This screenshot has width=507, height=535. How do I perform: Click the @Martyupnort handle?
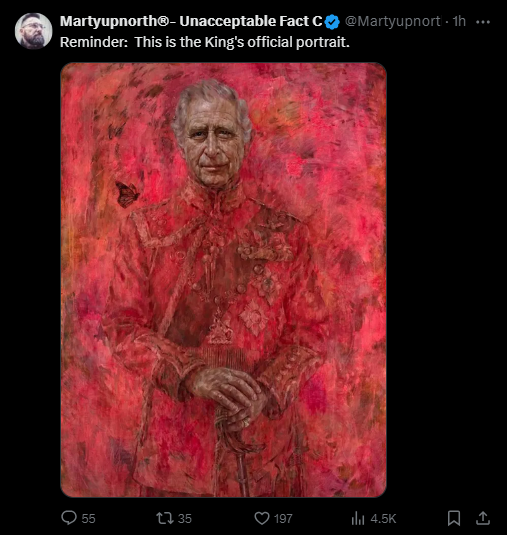tap(393, 21)
